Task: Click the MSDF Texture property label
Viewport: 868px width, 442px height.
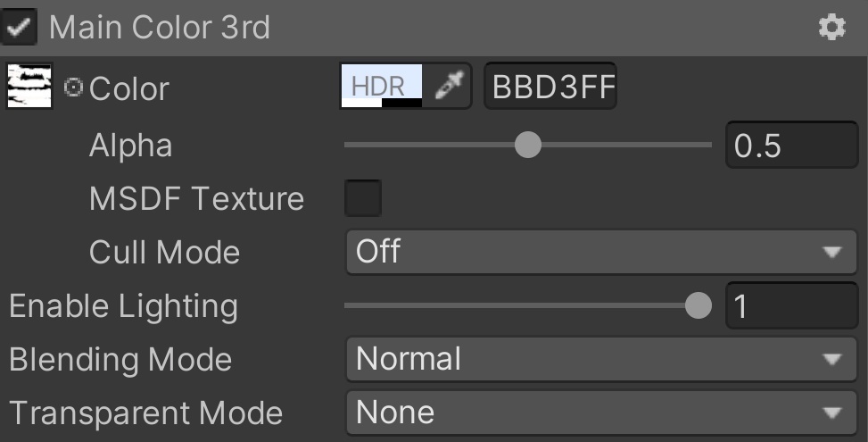Action: pos(196,198)
